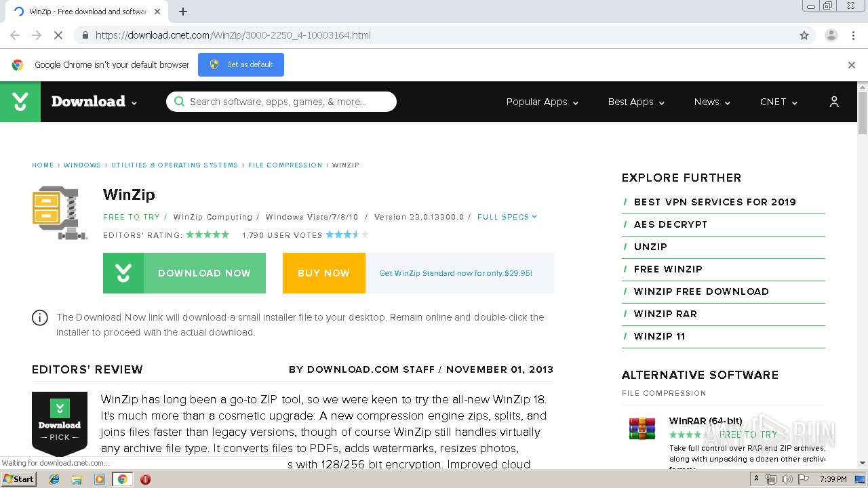Expand Best Apps menu

[x=636, y=102]
